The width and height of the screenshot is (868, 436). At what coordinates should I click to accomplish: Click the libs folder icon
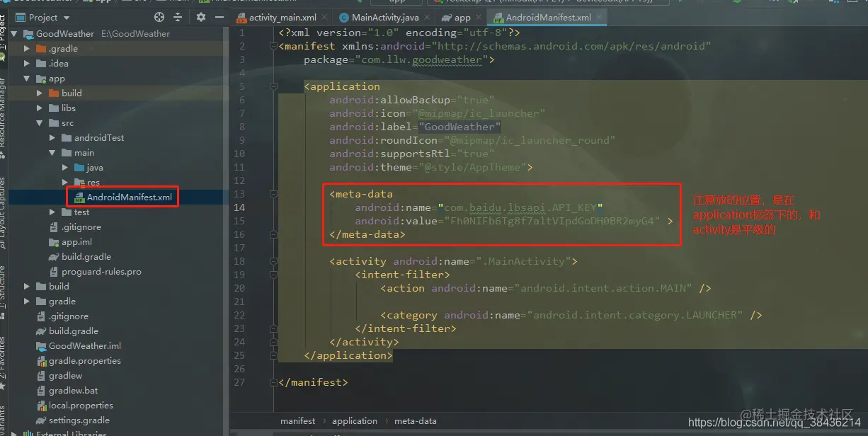[x=55, y=108]
